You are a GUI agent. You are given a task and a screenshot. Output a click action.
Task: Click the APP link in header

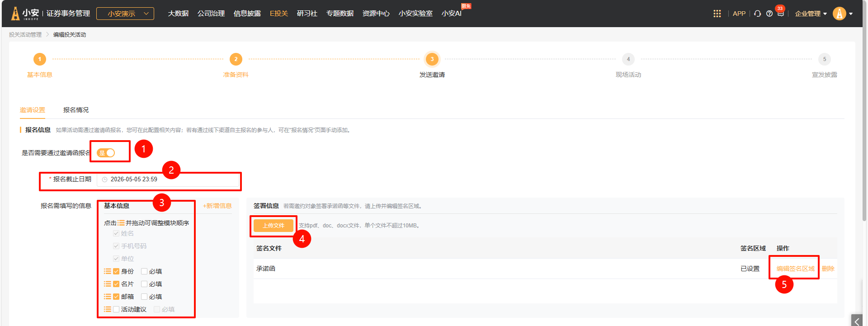coord(739,14)
